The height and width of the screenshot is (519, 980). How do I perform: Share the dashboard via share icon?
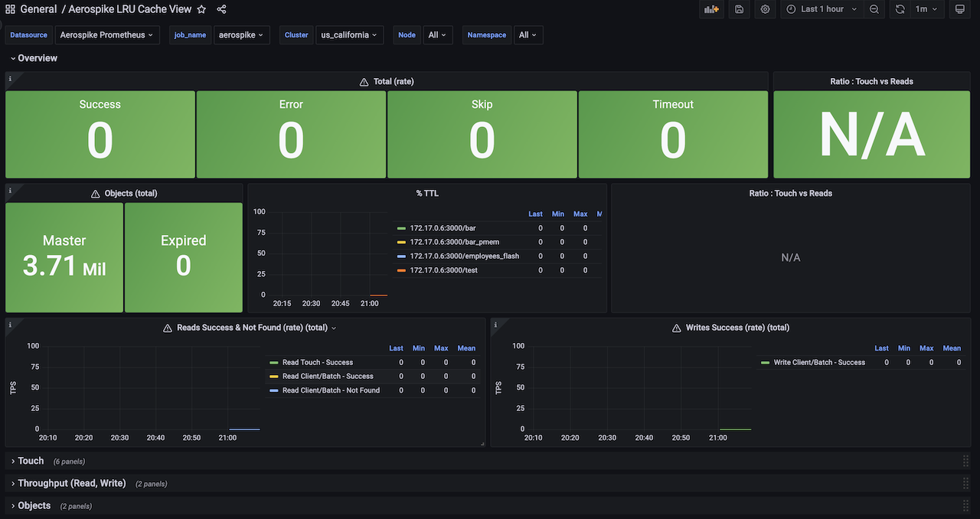(221, 9)
